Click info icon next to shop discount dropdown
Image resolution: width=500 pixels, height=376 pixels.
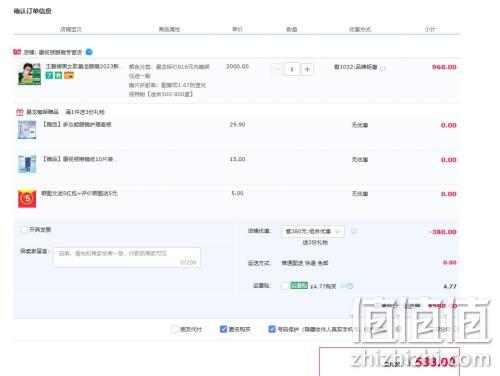[354, 231]
